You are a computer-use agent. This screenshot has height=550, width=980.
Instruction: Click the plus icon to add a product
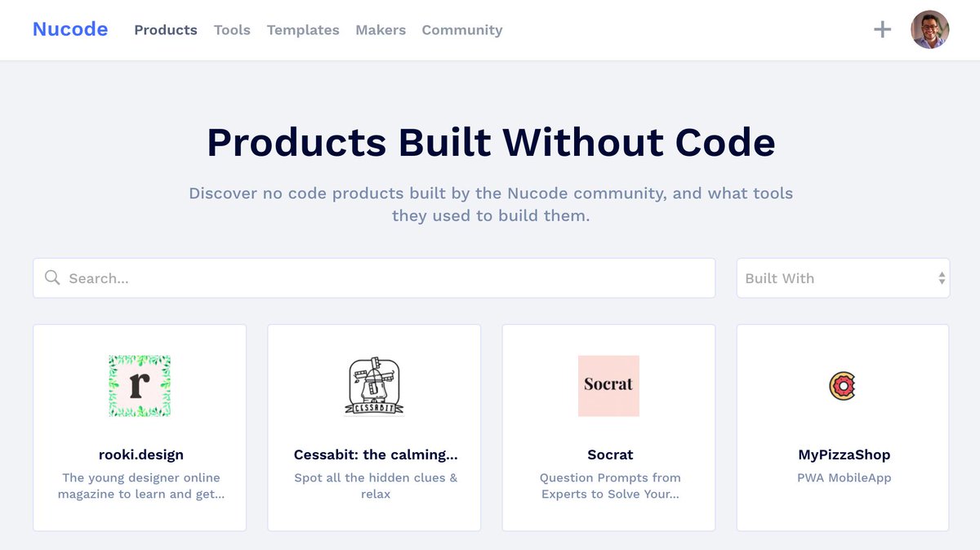click(x=882, y=30)
